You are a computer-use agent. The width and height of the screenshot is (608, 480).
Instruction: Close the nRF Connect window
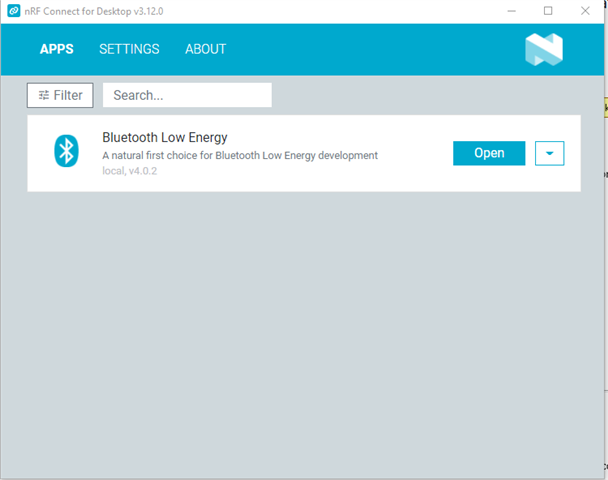[585, 11]
